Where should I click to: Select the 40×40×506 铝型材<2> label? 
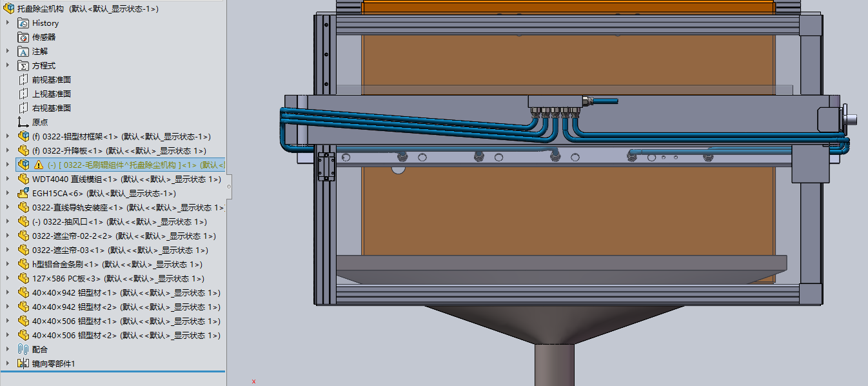click(x=126, y=336)
